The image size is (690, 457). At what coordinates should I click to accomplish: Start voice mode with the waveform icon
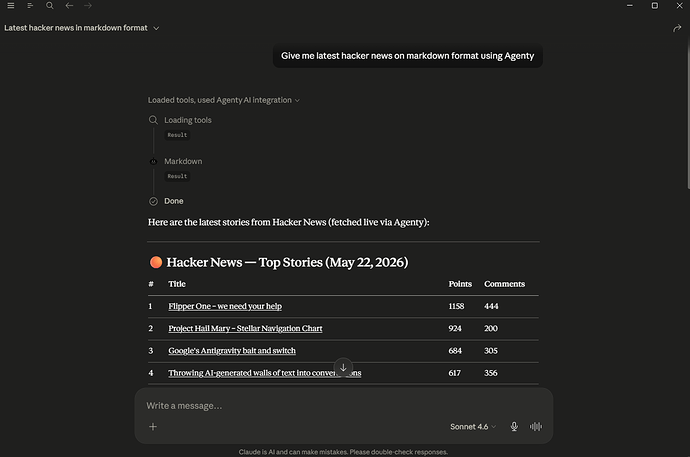tap(536, 427)
